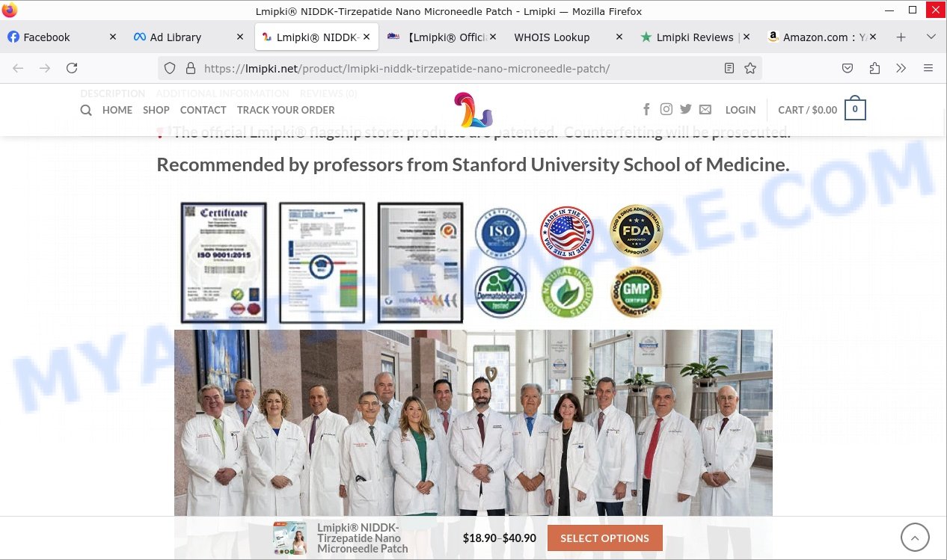Click middle certificate document image
Image resolution: width=947 pixels, height=560 pixels.
322,262
